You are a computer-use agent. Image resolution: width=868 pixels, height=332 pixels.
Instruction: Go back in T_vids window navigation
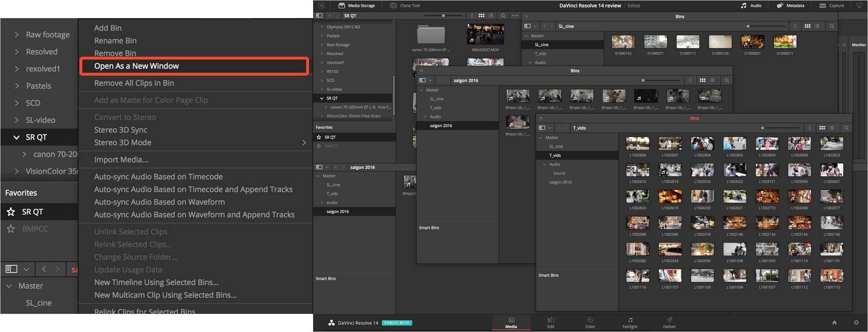pyautogui.click(x=559, y=128)
